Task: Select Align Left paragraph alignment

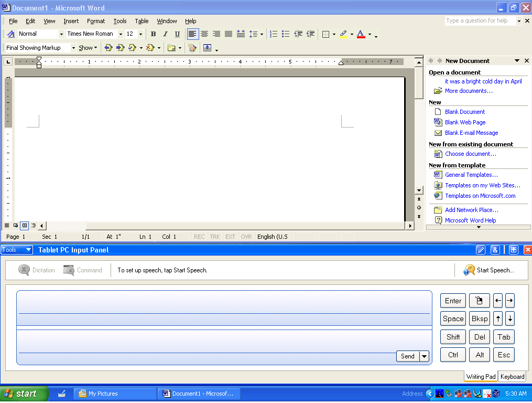Action: (192, 34)
